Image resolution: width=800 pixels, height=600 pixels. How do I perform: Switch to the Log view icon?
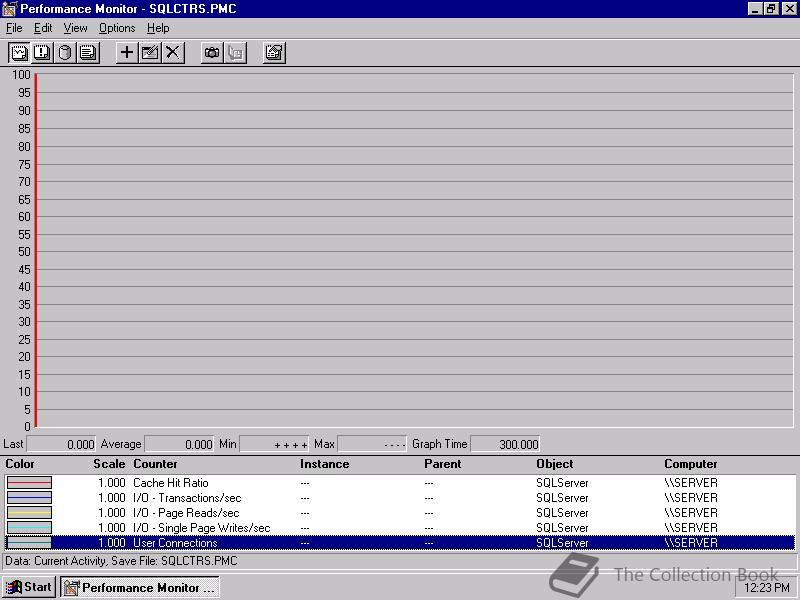pos(65,53)
